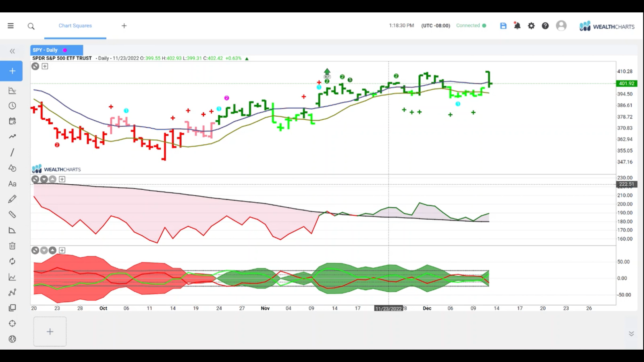Expand bottom panel with double chevron
This screenshot has width=644, height=362.
point(631,334)
